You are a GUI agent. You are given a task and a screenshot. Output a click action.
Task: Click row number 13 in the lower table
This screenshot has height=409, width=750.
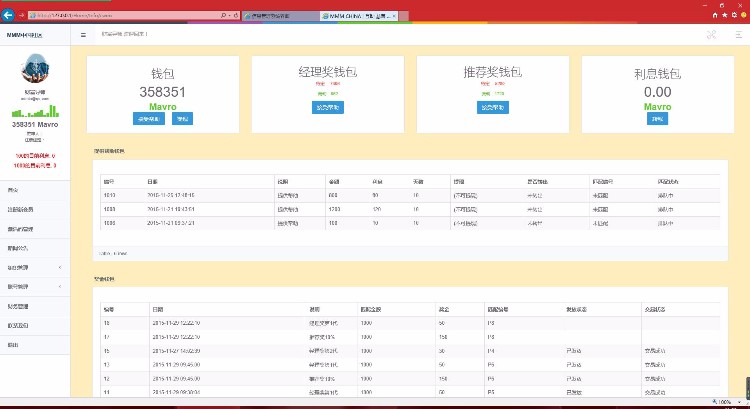click(106, 365)
